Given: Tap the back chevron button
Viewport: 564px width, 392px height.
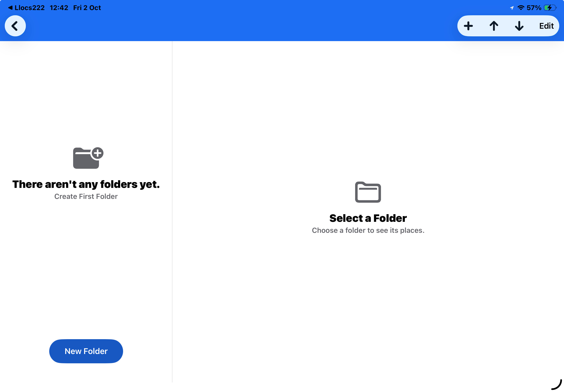Looking at the screenshot, I should click(15, 26).
